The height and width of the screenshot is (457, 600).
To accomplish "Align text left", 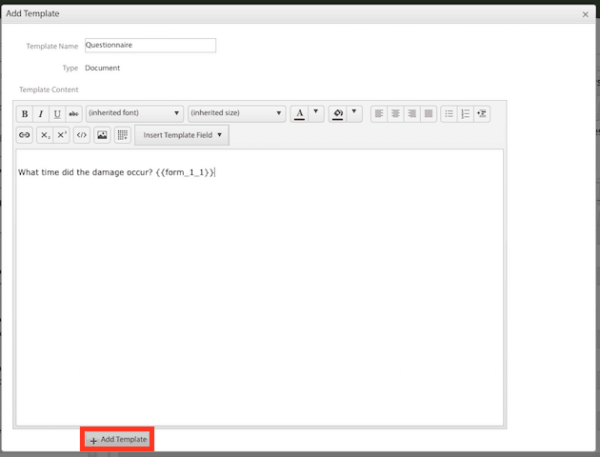I will (x=379, y=114).
